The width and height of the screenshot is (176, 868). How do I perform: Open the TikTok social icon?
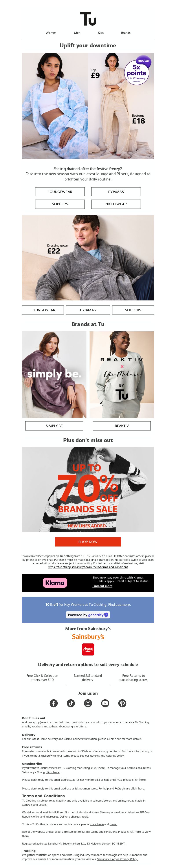click(x=71, y=703)
